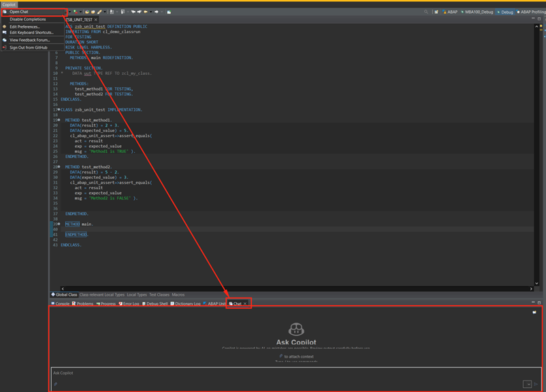
Task: Click the highlighter pencil toolbar icon
Action: point(99,12)
